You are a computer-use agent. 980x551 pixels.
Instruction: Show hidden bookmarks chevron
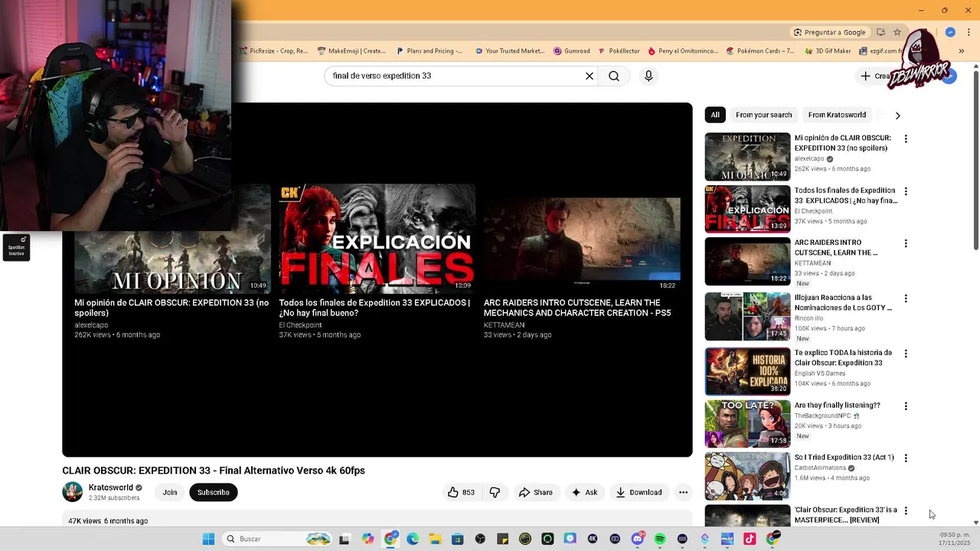pos(961,51)
